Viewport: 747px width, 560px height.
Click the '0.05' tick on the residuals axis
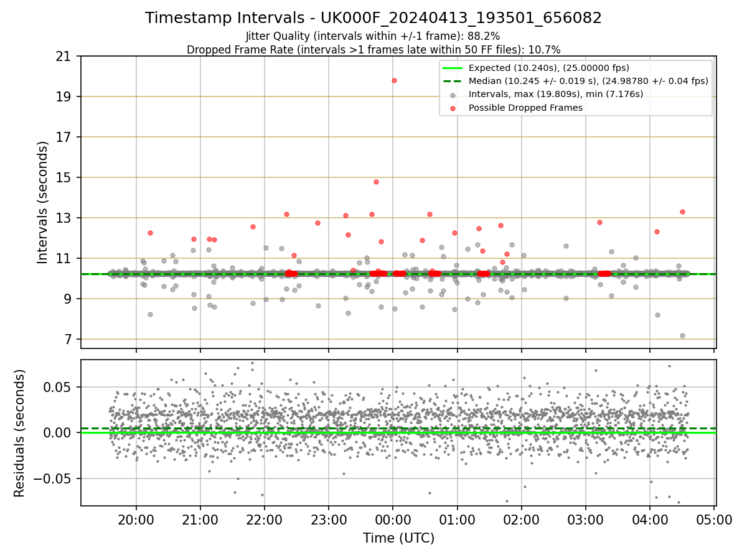[x=57, y=387]
